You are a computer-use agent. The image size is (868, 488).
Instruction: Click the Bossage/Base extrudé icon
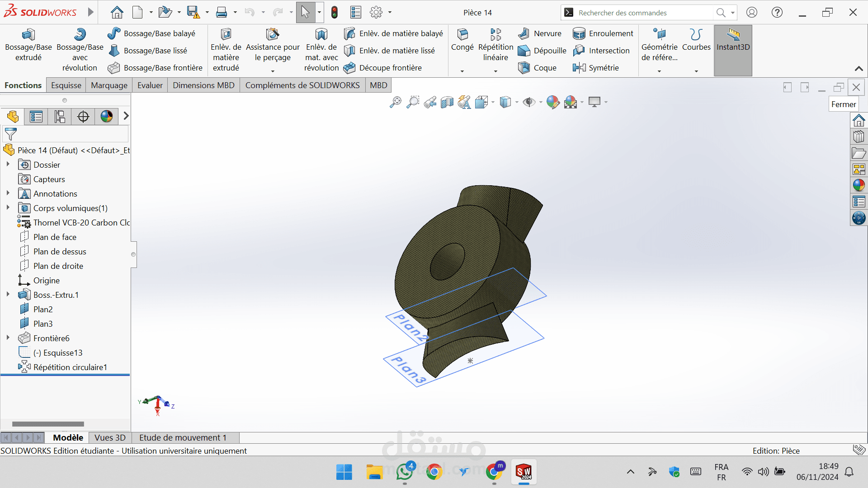coord(28,35)
